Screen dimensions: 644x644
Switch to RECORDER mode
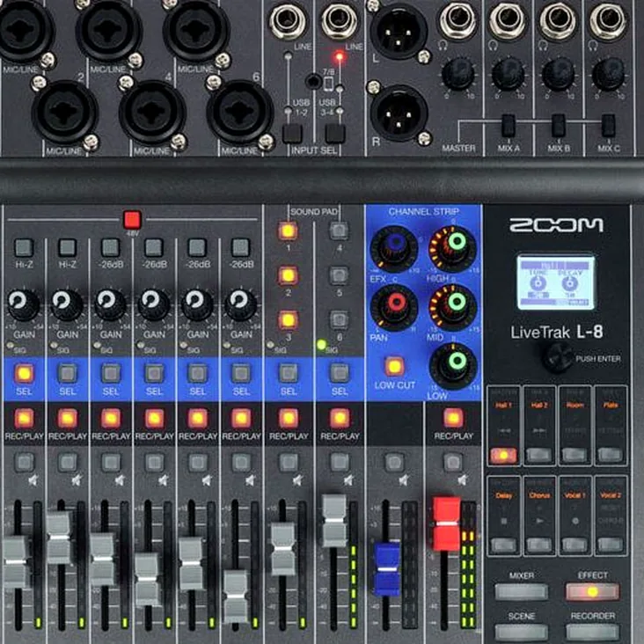click(x=592, y=633)
